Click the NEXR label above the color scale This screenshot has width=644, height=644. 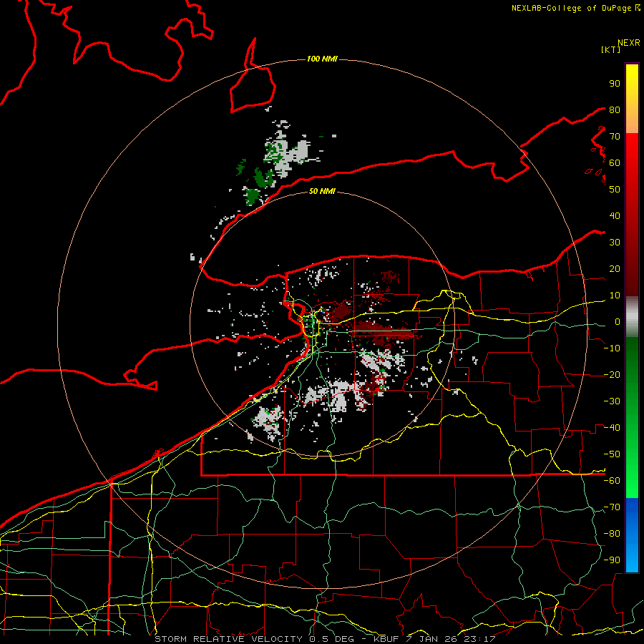click(x=629, y=43)
